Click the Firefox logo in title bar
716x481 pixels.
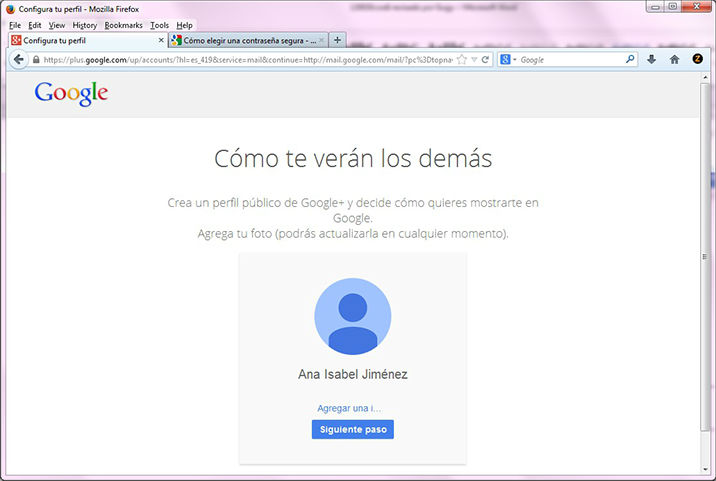(x=10, y=9)
